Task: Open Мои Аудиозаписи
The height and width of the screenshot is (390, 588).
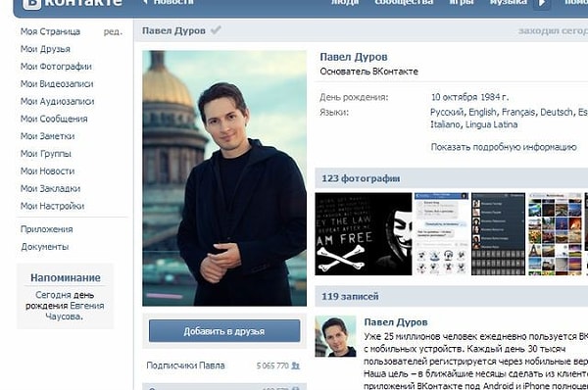Action: coord(58,101)
